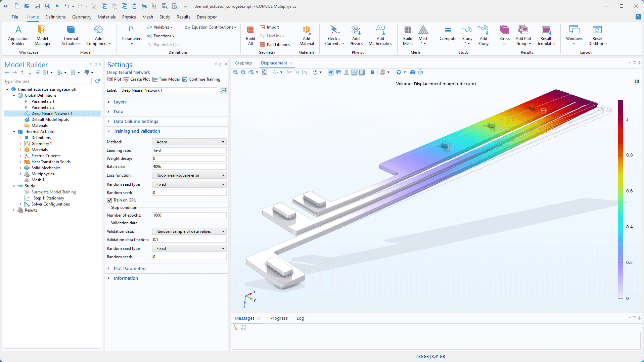Refresh the Model Builder filter
The width and height of the screenshot is (644, 362).
coord(97,81)
